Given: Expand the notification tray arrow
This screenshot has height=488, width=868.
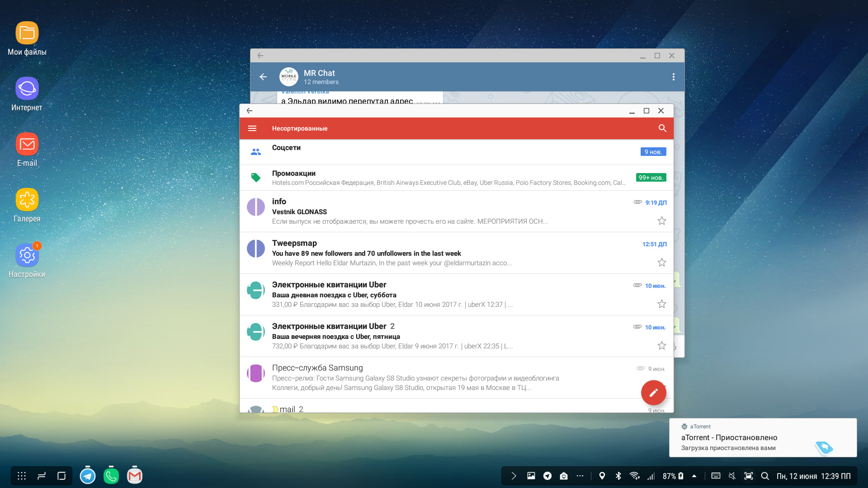Looking at the screenshot, I should pos(514,476).
